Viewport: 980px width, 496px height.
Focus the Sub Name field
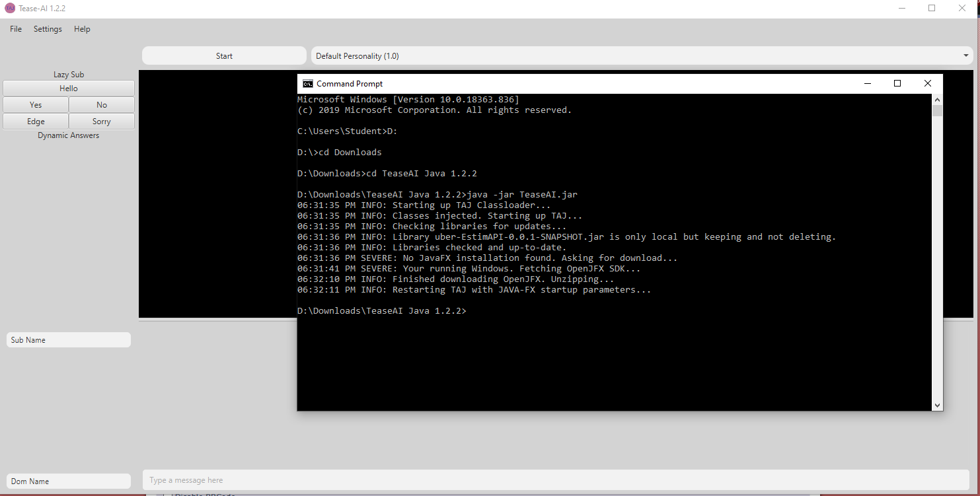click(69, 340)
